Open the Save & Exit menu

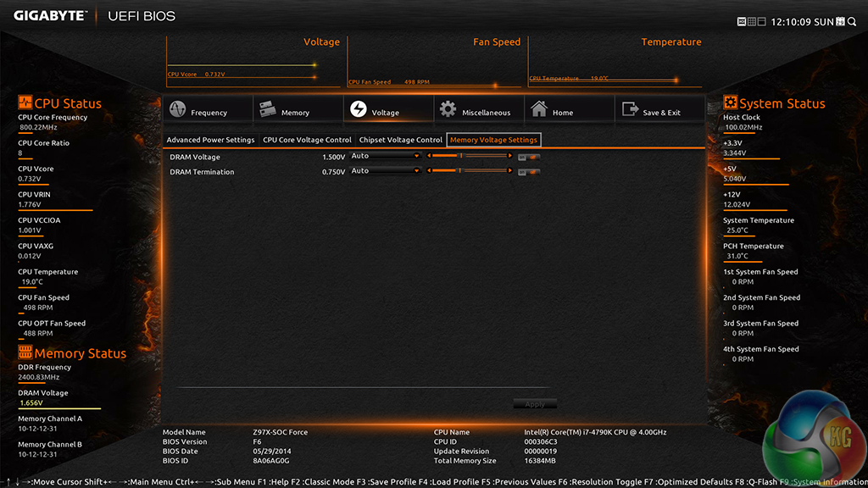659,109
